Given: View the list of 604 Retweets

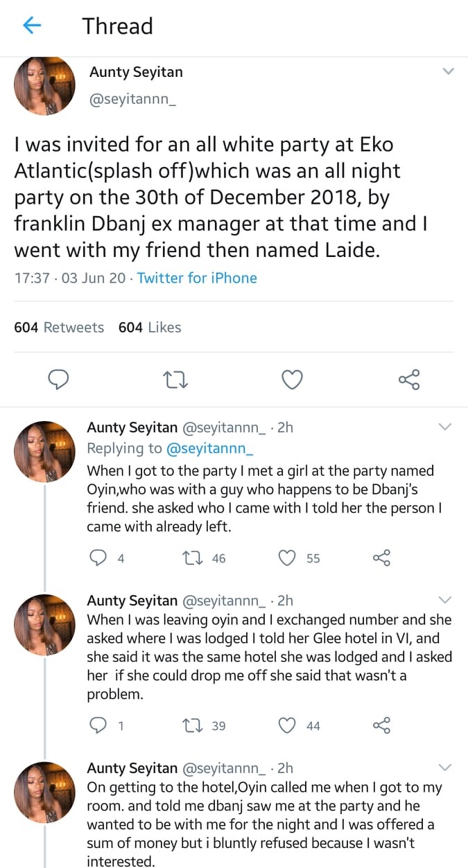Looking at the screenshot, I should [59, 327].
